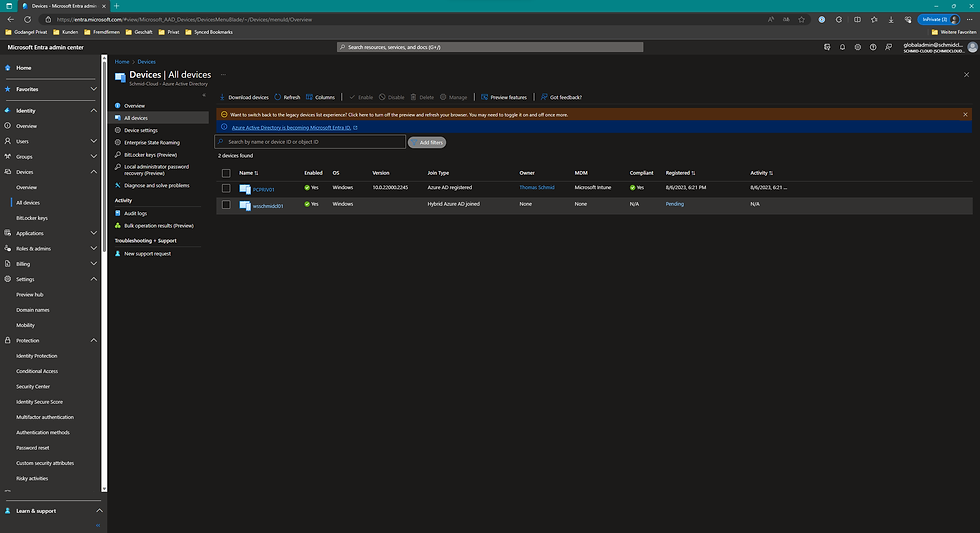Open the PCPRIV01 device link
Image resolution: width=980 pixels, height=533 pixels.
(264, 189)
